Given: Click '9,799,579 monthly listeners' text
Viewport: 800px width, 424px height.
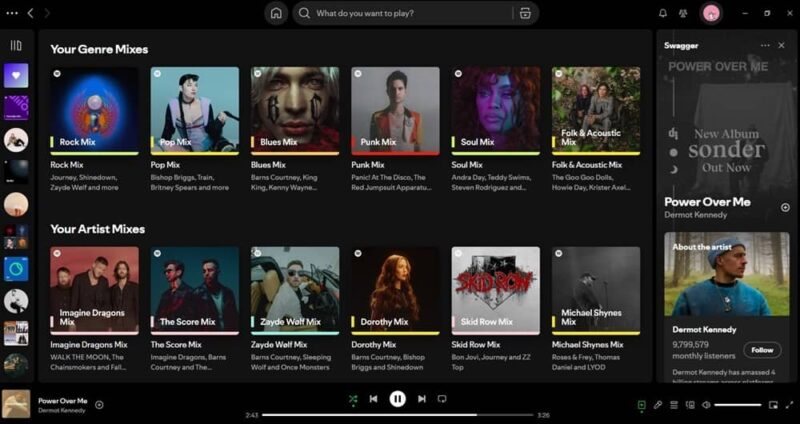Looking at the screenshot, I should 704,350.
